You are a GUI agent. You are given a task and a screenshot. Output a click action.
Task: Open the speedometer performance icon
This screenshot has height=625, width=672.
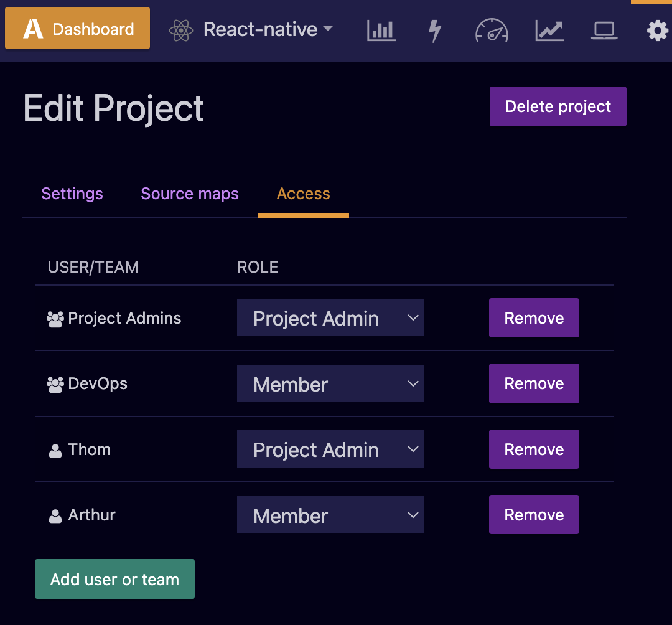tap(492, 31)
